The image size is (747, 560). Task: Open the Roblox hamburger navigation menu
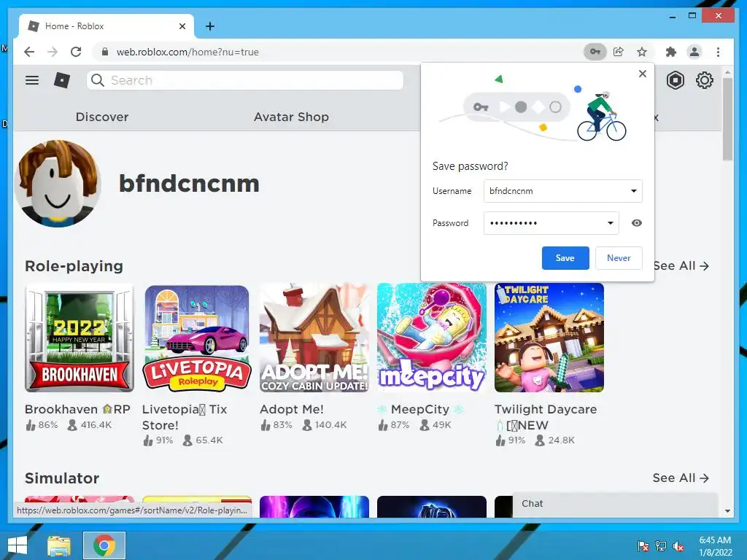pos(32,80)
